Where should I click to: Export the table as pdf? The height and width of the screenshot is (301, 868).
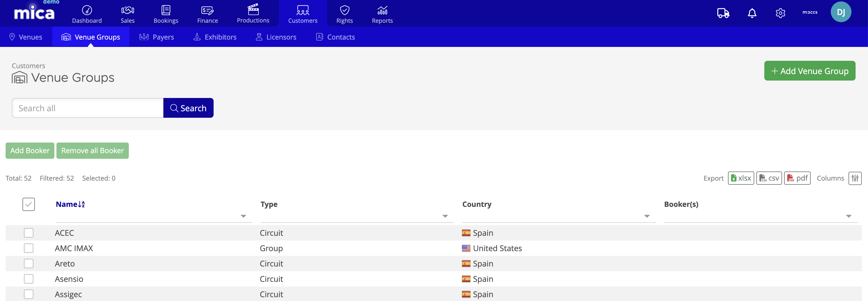point(797,178)
